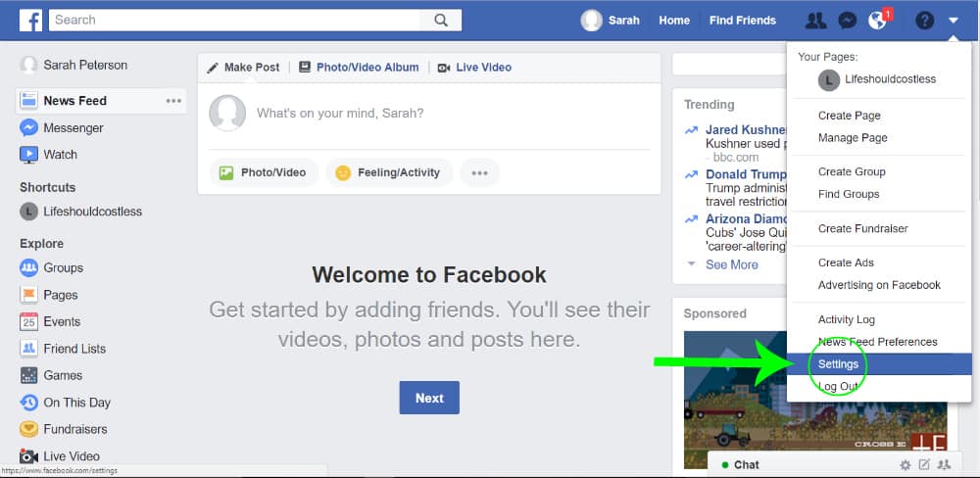
Task: Click the Feeling/Activity button
Action: click(389, 172)
